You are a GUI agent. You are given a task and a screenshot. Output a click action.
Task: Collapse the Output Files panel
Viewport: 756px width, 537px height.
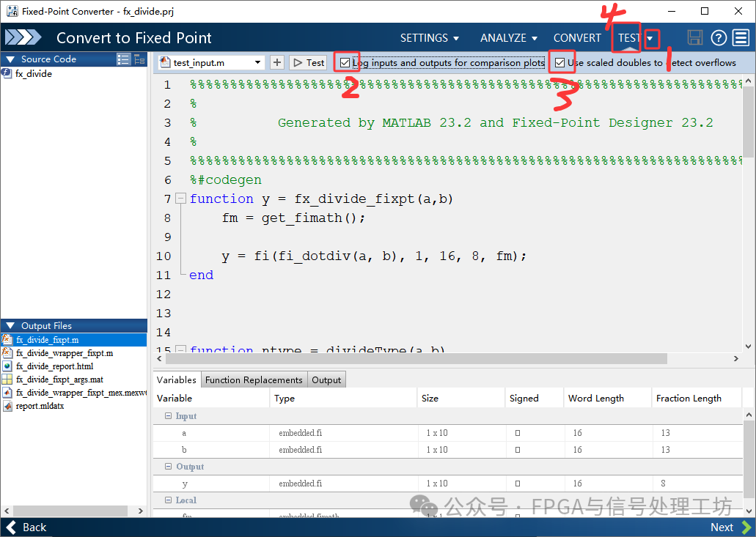click(x=10, y=326)
